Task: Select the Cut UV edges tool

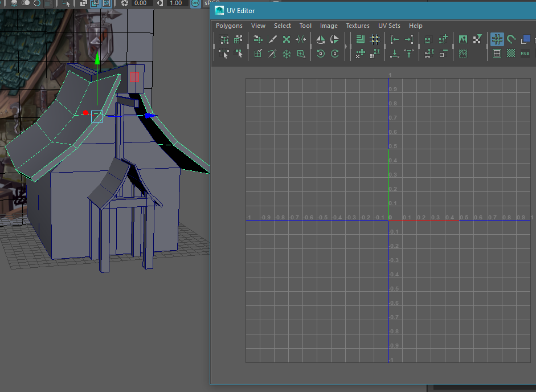Action: pyautogui.click(x=272, y=39)
